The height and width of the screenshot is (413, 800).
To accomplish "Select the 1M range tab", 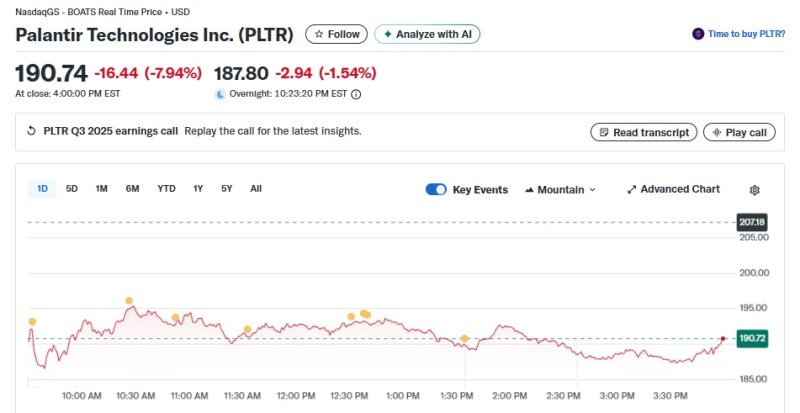I will pyautogui.click(x=102, y=189).
